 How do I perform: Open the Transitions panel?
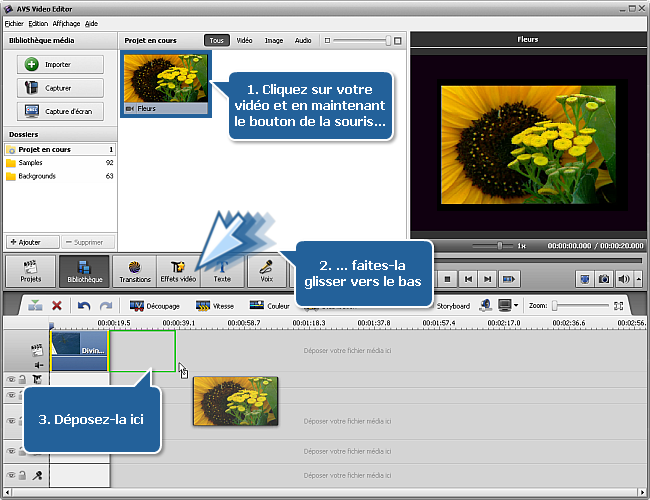pos(134,271)
